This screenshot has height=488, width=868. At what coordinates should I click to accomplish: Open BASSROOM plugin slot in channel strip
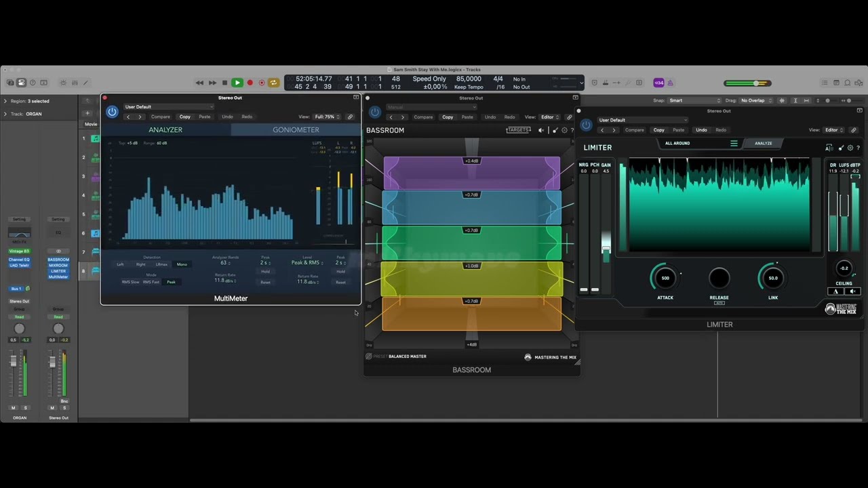coord(58,260)
